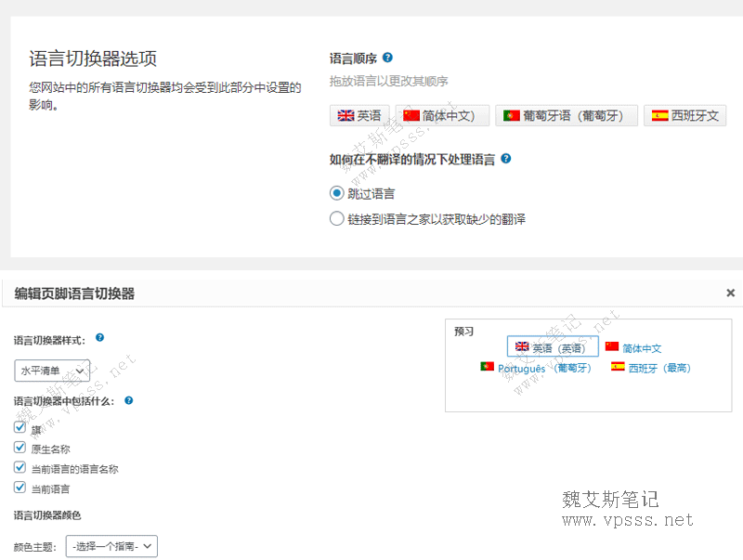Click the 葡萄牙语（葡萄牙）language order item
The image size is (743, 560).
click(566, 116)
